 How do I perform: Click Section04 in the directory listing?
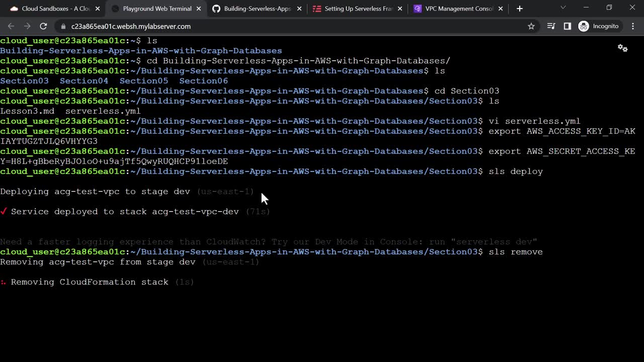(84, 81)
